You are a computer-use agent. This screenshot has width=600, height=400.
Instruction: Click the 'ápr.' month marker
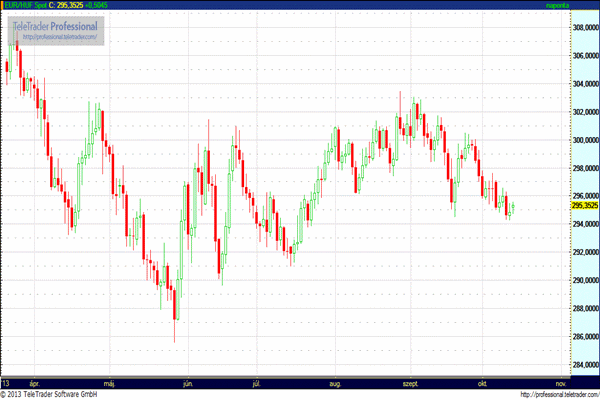[35, 383]
